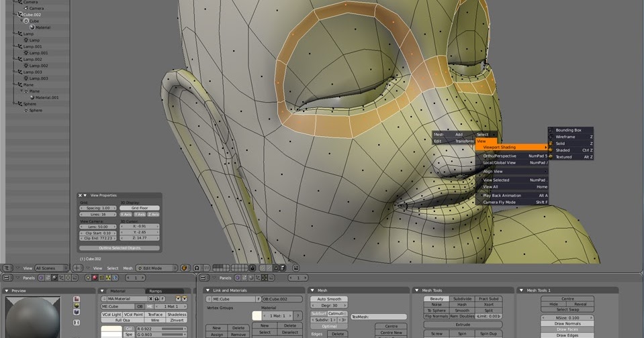Click the Flip Normals button
The image size is (644, 338).
pos(436,317)
